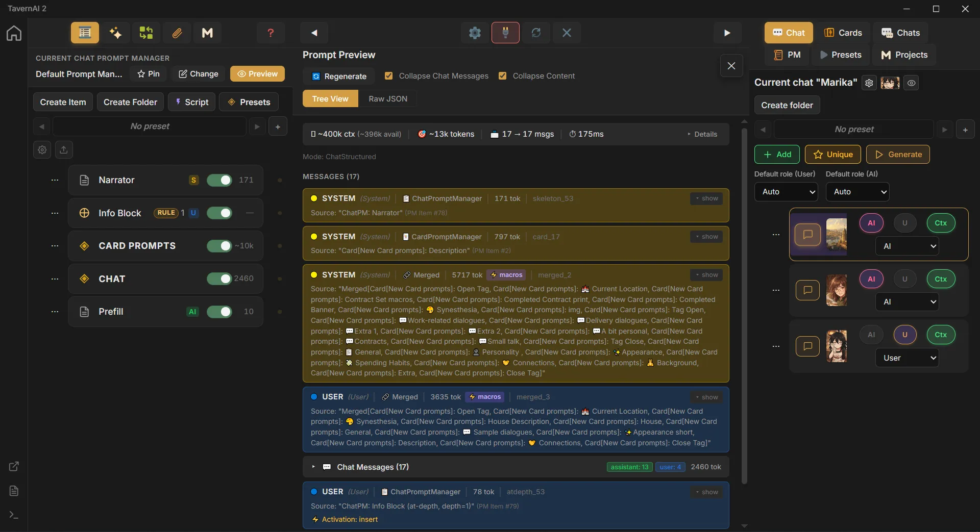Expand Chat Messages (17) group
980x532 pixels.
pos(516,467)
